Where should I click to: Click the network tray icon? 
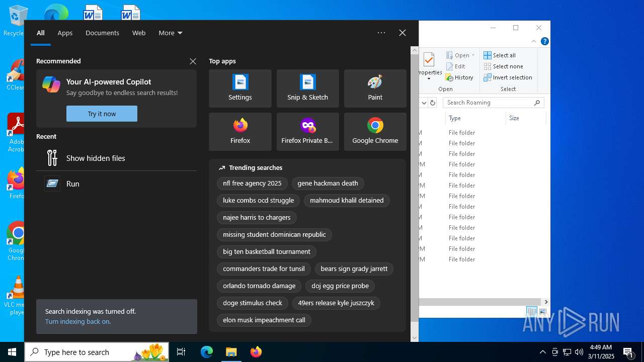tap(567, 352)
